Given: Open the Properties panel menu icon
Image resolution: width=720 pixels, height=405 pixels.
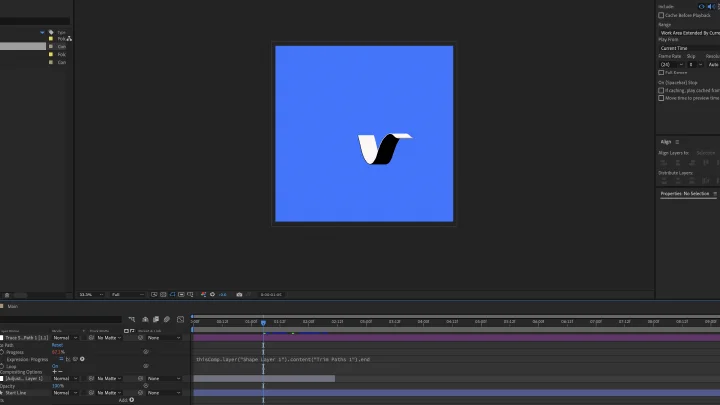Looking at the screenshot, I should pos(715,194).
